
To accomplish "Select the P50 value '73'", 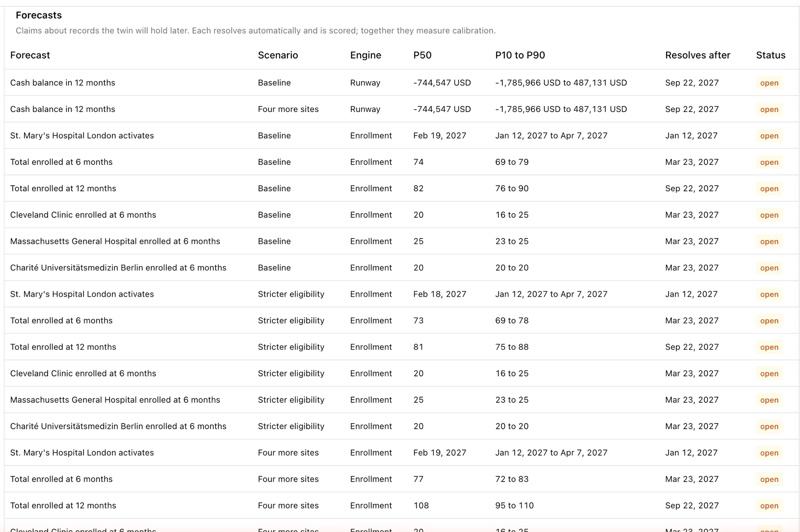I will coord(418,320).
